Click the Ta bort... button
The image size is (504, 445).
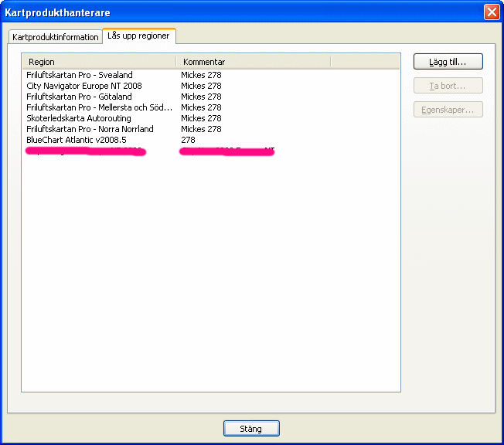coord(448,86)
